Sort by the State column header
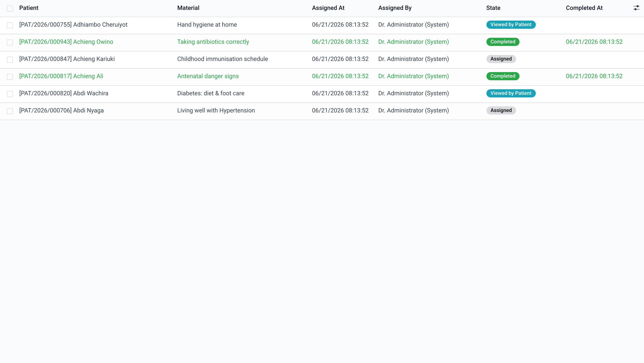This screenshot has height=363, width=644. [x=493, y=8]
